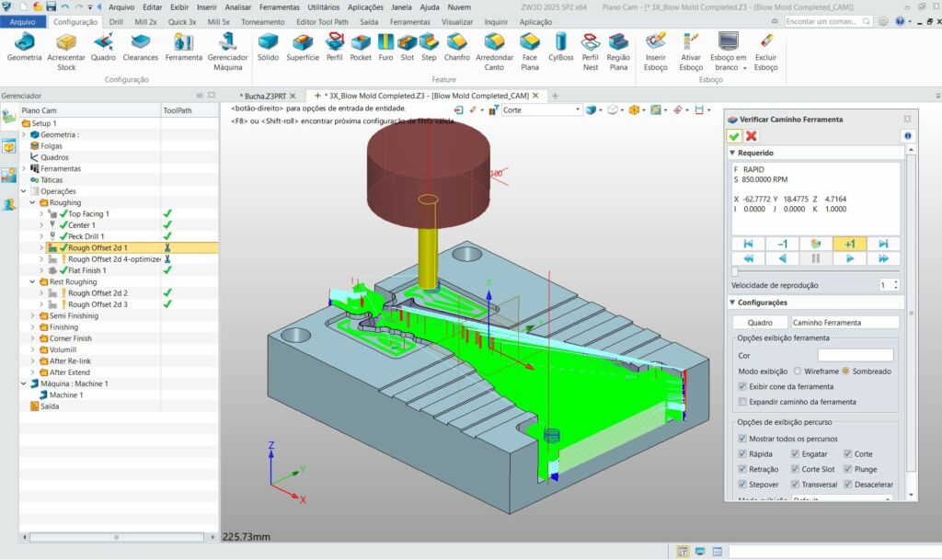Viewport: 942px width, 560px height.
Task: Switch to the Mill 2x ribbon tab
Action: 145,21
